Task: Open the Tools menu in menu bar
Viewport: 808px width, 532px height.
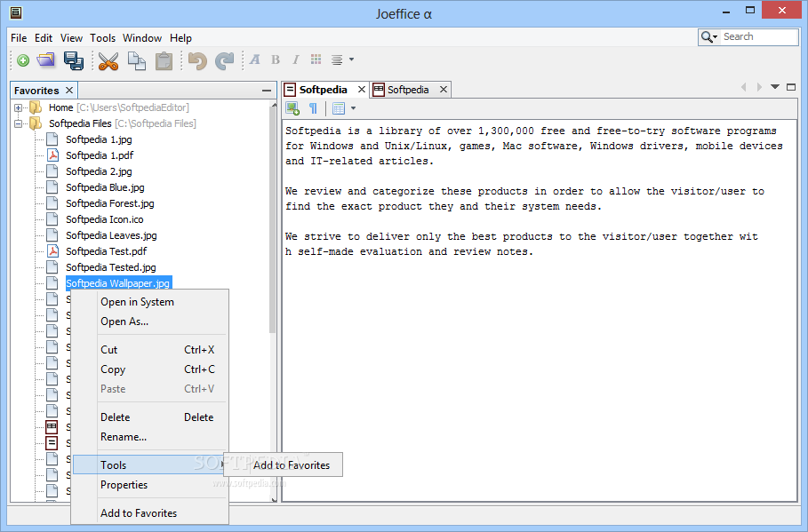Action: [102, 38]
